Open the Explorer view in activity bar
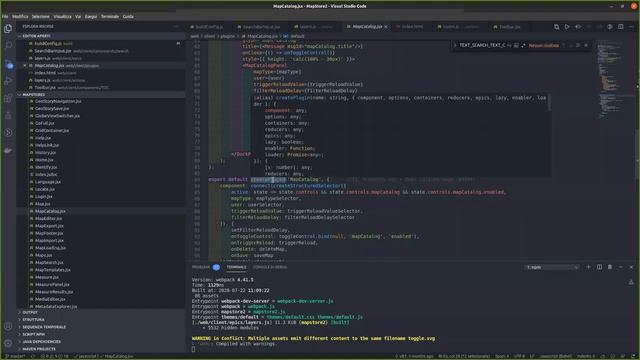 click(8, 29)
